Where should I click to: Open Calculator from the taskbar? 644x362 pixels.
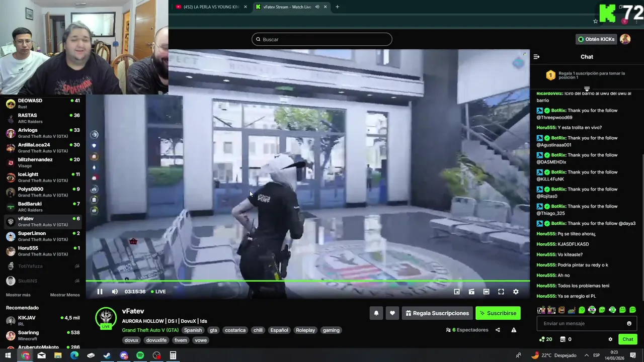pyautogui.click(x=173, y=355)
